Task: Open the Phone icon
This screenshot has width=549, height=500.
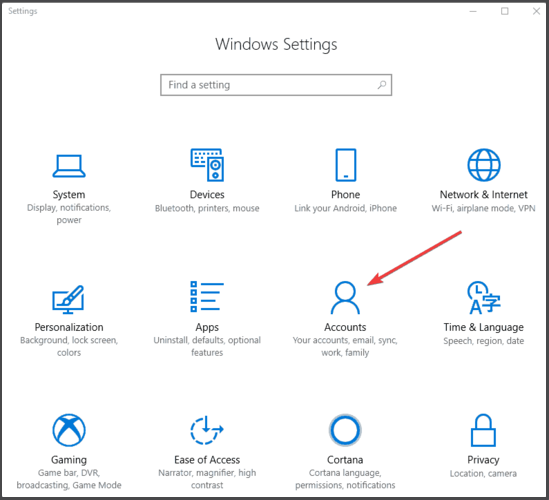Action: 346,165
